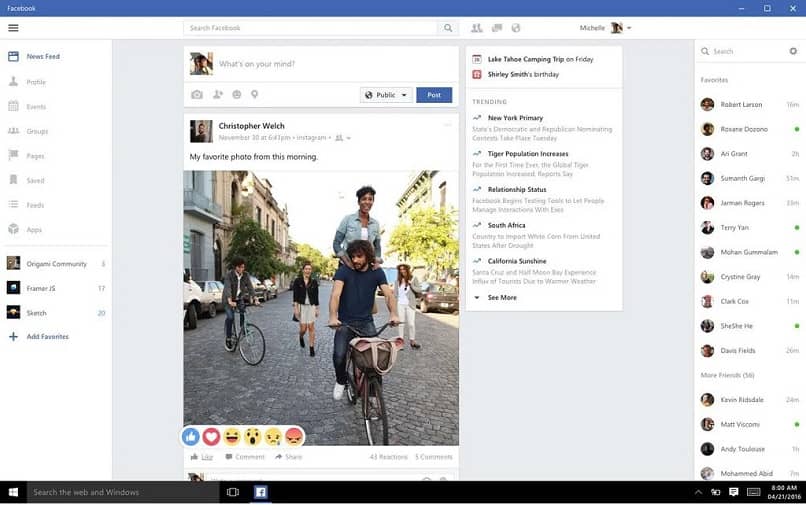806x505 pixels.
Task: Open post options on Christopher Welch post
Action: (448, 125)
